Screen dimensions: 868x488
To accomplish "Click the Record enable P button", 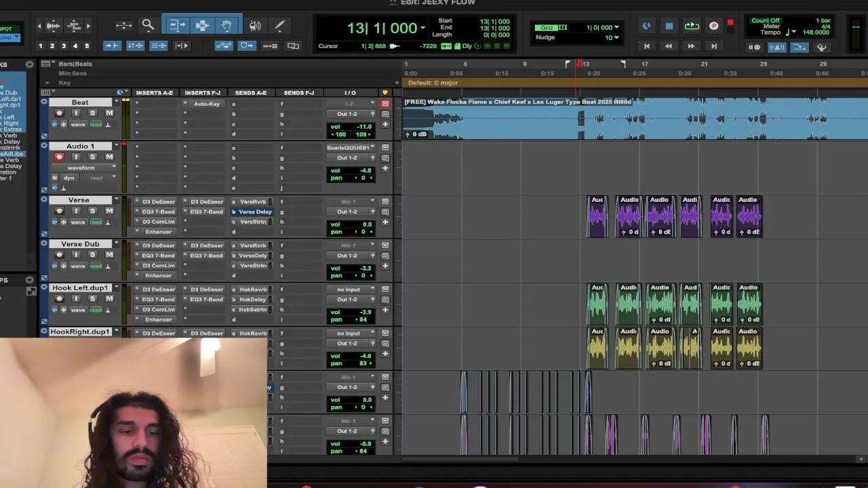I will pyautogui.click(x=713, y=26).
